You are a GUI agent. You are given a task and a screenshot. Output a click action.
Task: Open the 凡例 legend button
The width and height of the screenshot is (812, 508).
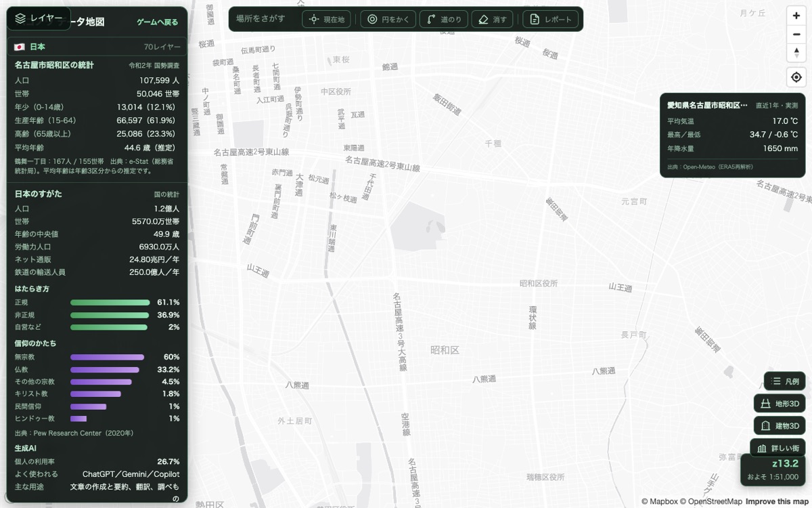tap(785, 381)
